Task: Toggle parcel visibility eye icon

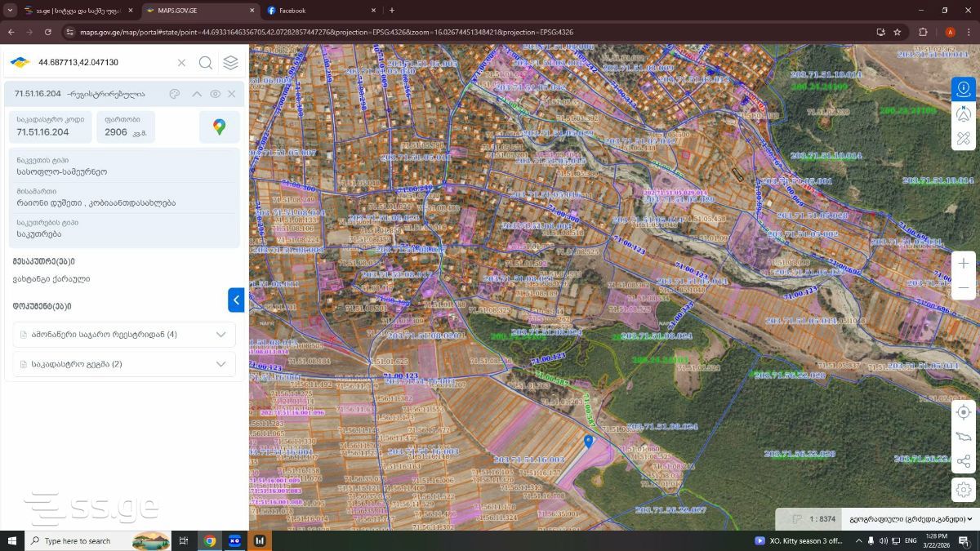Action: [216, 94]
